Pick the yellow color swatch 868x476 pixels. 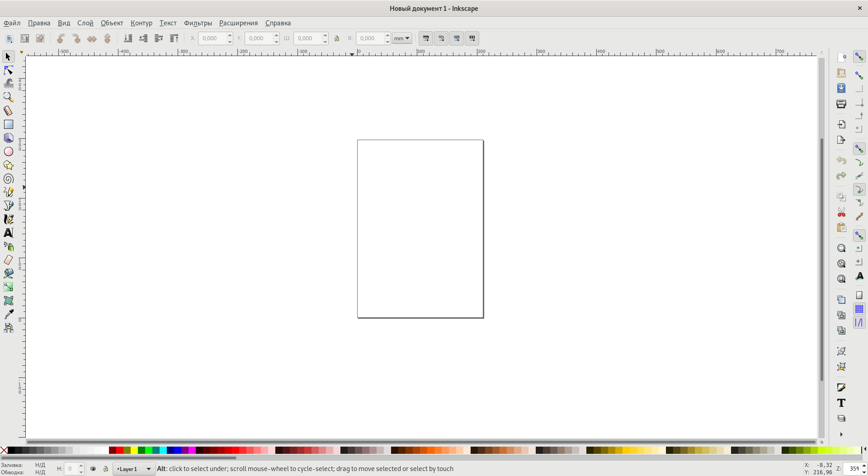point(134,450)
